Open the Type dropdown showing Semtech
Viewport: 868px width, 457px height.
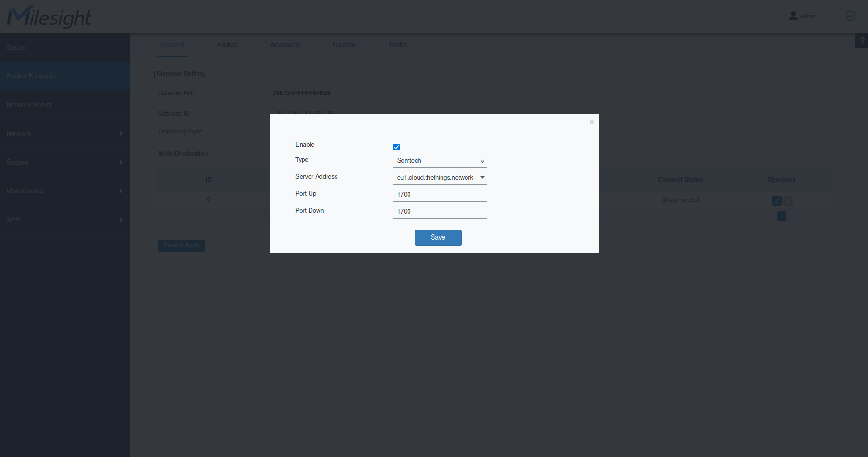[x=440, y=161]
